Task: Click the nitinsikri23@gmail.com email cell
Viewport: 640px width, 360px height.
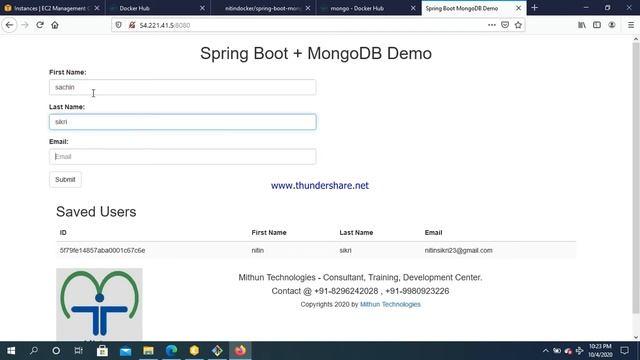Action: pyautogui.click(x=458, y=251)
